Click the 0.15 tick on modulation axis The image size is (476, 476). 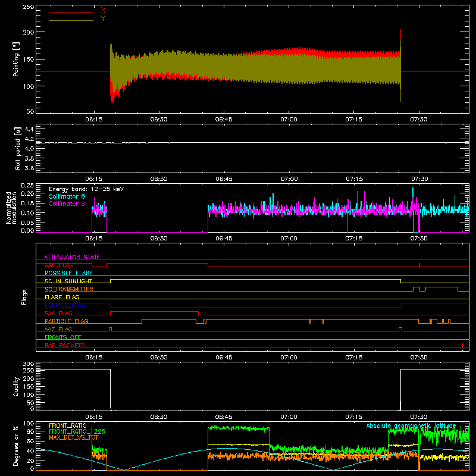coord(27,203)
